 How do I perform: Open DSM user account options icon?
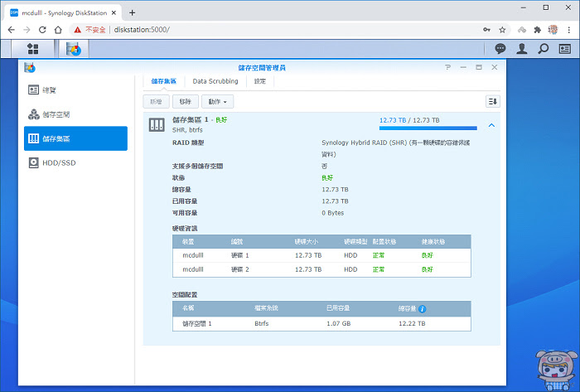pos(521,48)
